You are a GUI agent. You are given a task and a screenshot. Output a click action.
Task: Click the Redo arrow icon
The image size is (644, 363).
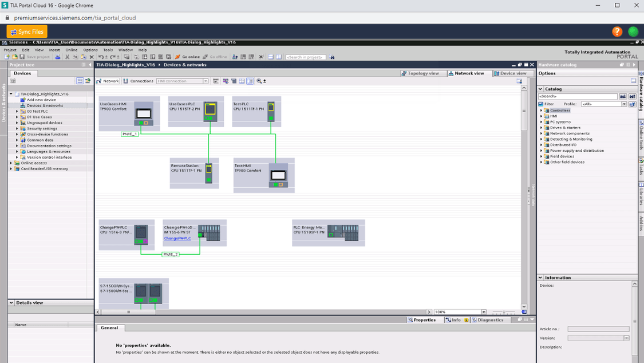113,57
